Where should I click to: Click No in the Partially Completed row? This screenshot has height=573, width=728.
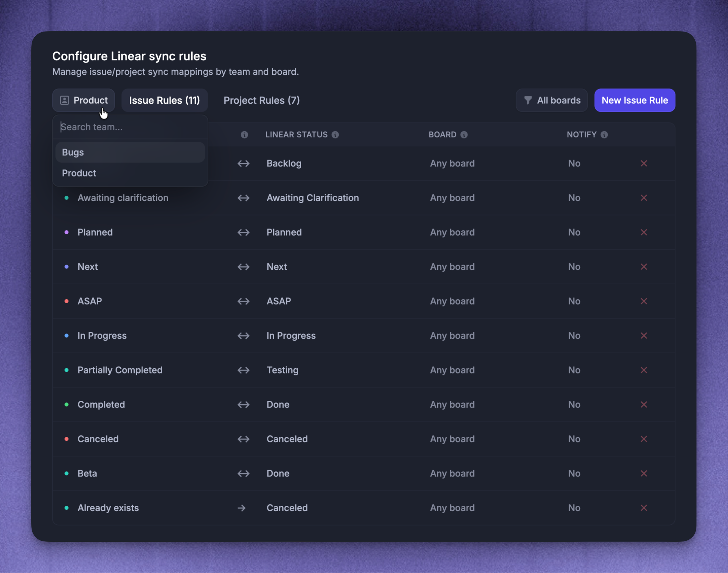(574, 370)
